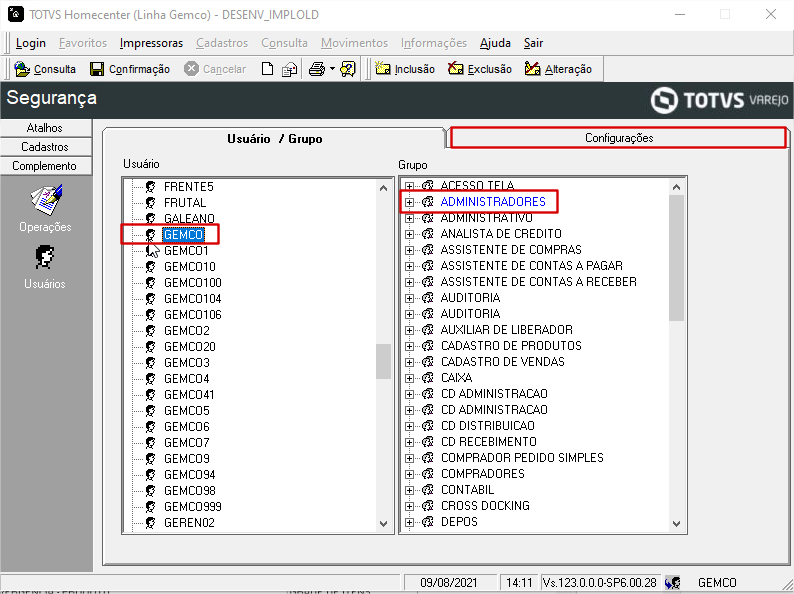Open the Login menu
The height and width of the screenshot is (594, 794).
tap(31, 43)
